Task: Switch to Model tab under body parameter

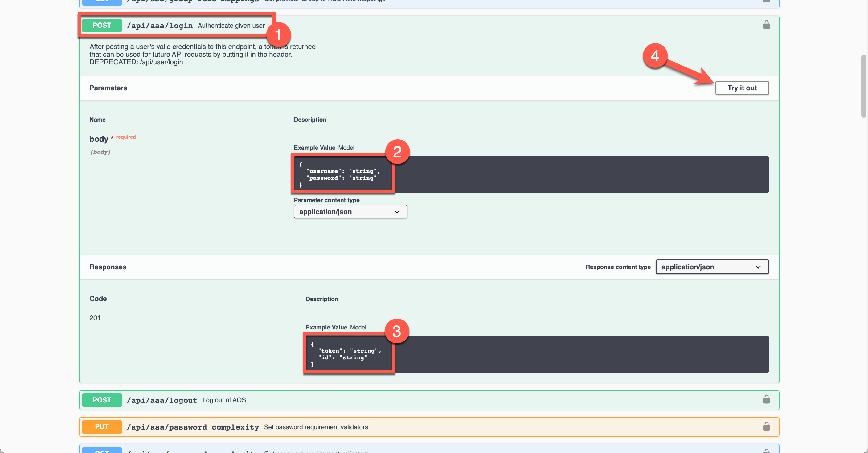Action: tap(346, 148)
